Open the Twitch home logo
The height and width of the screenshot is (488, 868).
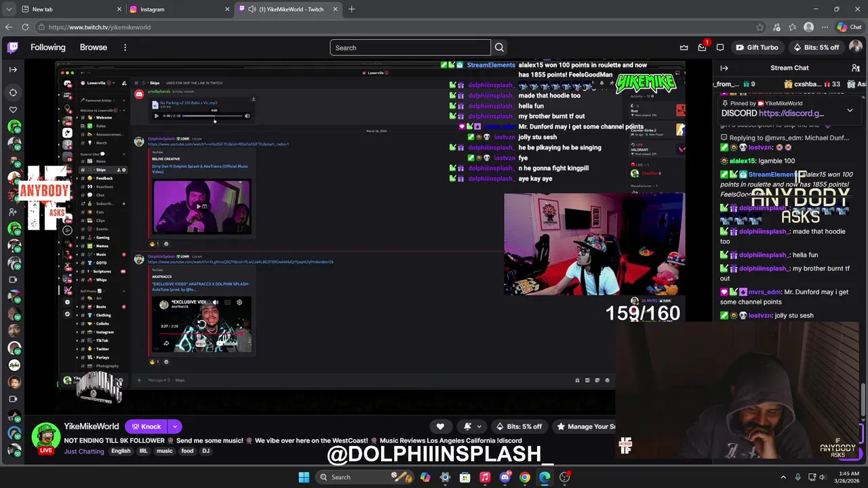pyautogui.click(x=13, y=47)
